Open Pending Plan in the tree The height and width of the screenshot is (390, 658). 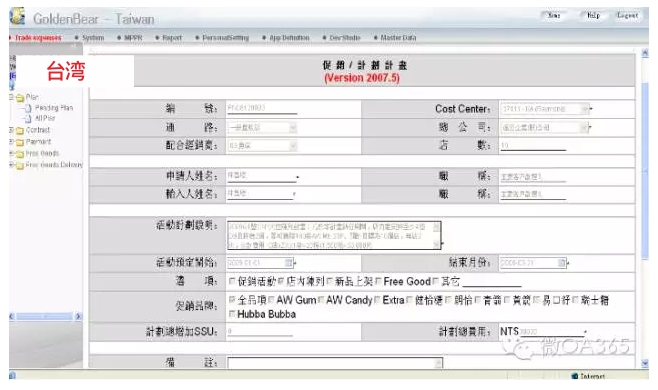54,108
